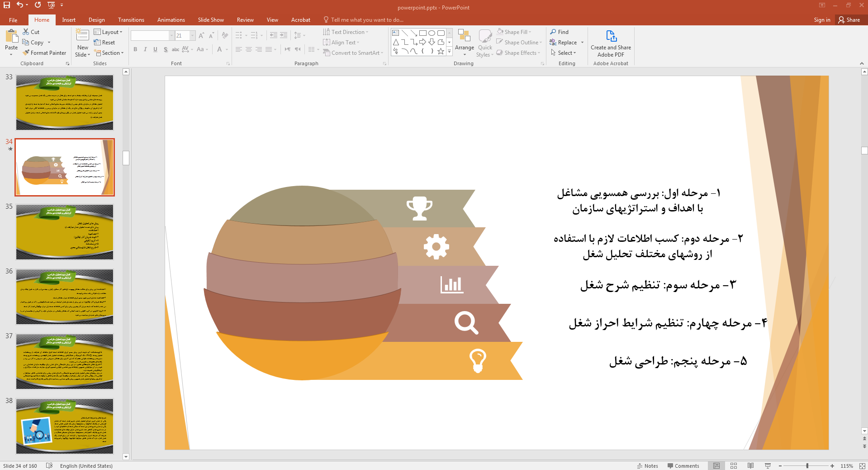Toggle Bold formatting
Screen dimensions: 868x470
click(135, 49)
